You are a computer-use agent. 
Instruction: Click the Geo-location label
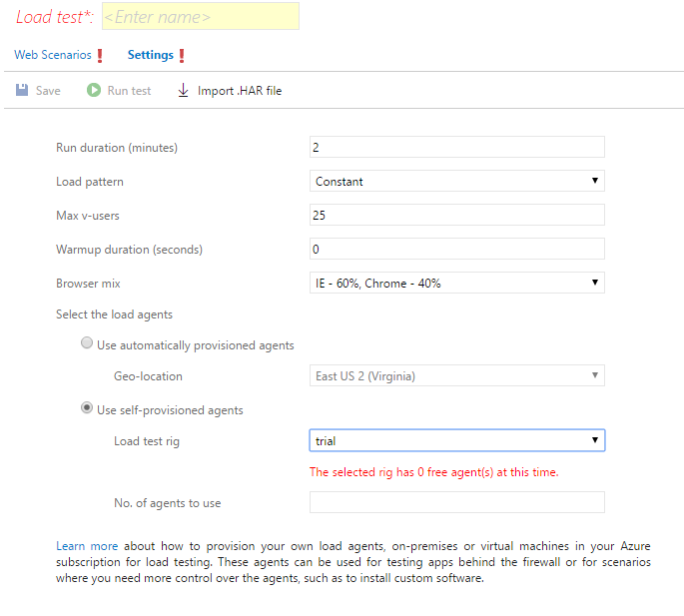[x=149, y=376]
